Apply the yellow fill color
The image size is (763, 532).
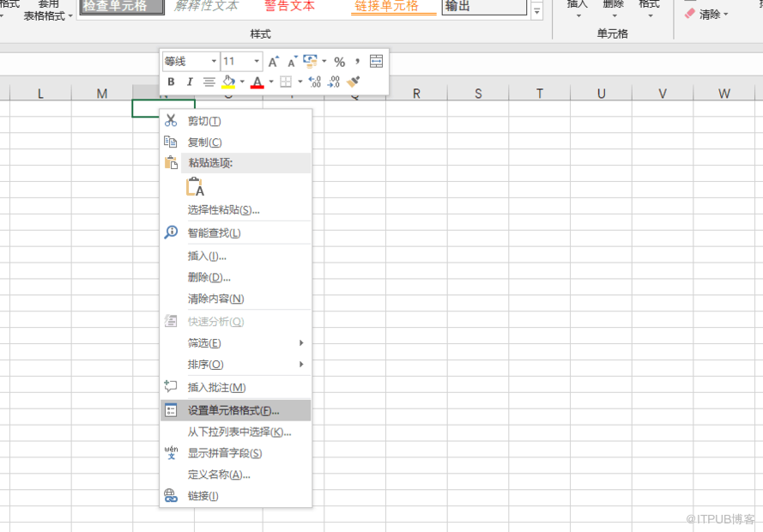coord(228,82)
